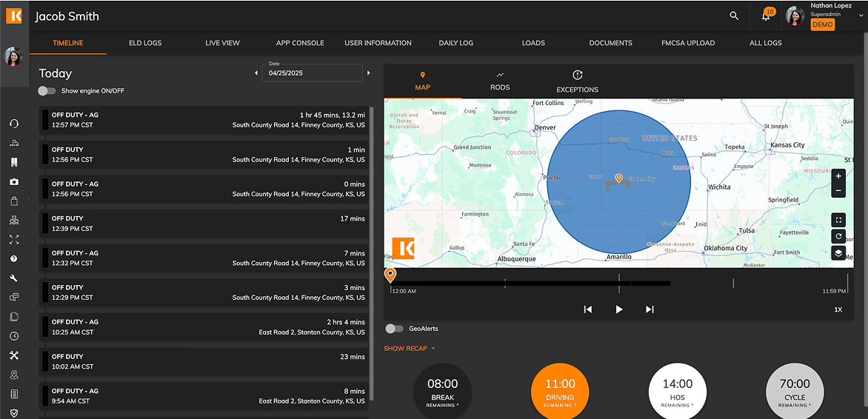Expand the Show Recap section
Image resolution: width=868 pixels, height=419 pixels.
tap(410, 349)
